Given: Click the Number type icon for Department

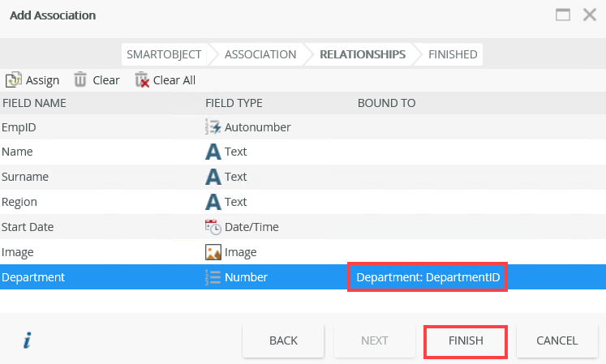Looking at the screenshot, I should [213, 277].
